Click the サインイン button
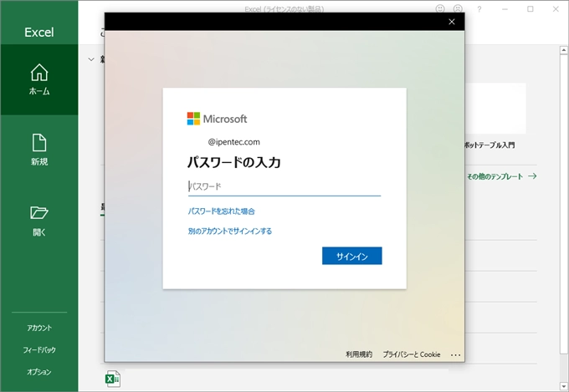 [x=352, y=256]
